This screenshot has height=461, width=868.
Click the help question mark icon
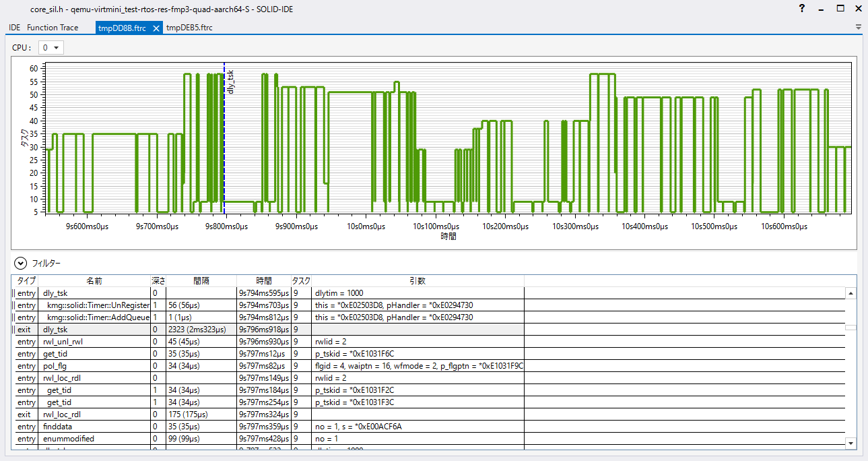pyautogui.click(x=801, y=9)
